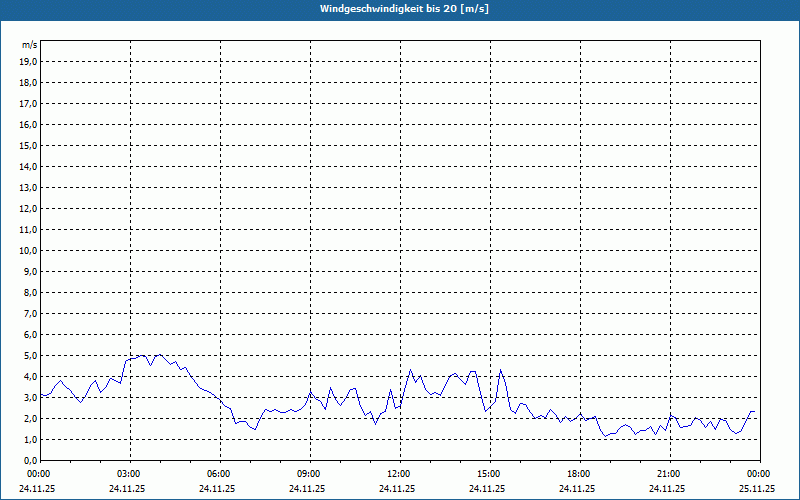Select the 15:00 time axis label
Viewport: 800px width, 500px height.
click(489, 474)
